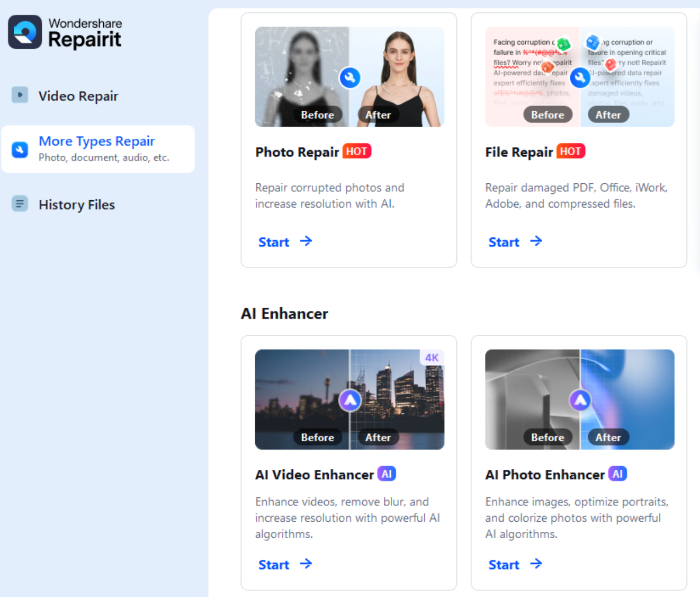
Task: Click the After label on Photo Repair preview
Action: (378, 114)
